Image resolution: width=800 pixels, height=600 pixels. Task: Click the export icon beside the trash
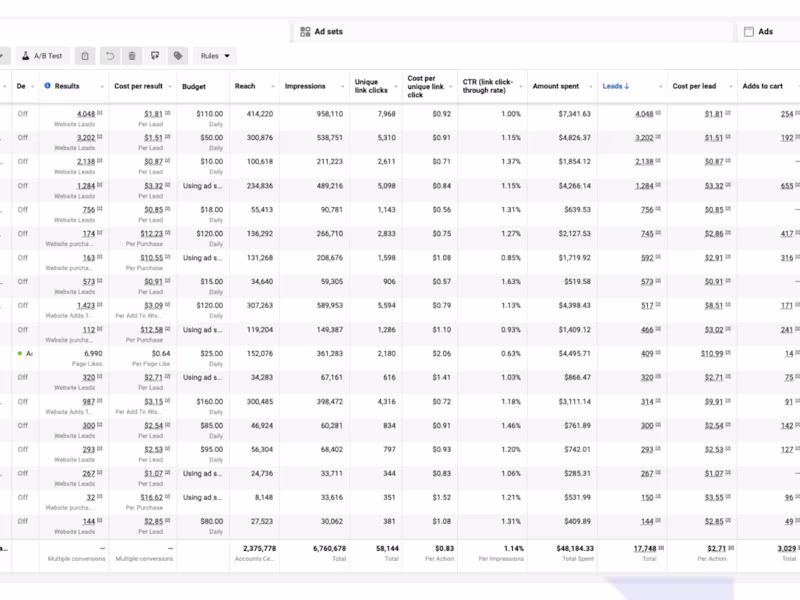tap(155, 56)
